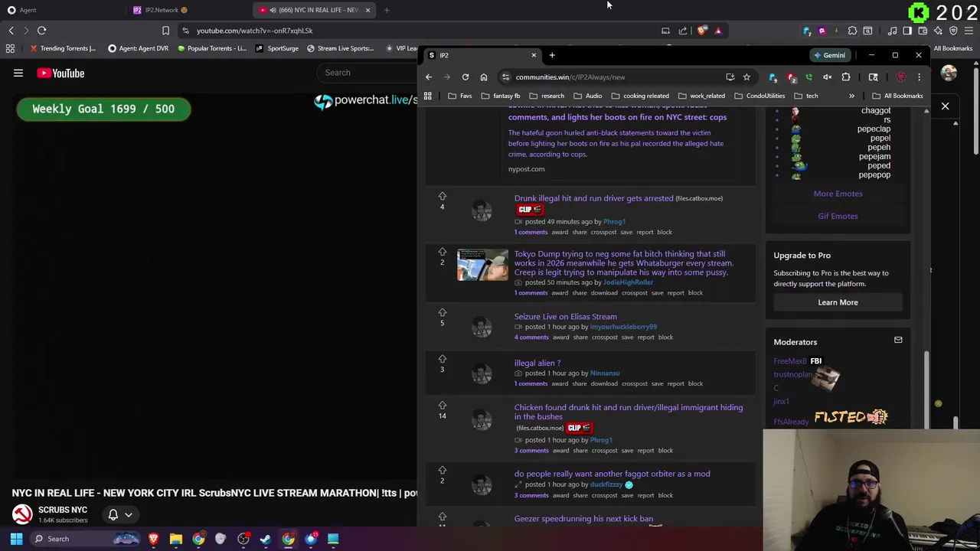Mute the tab with the speaker extension icon
This screenshot has height=551, width=980.
(x=827, y=77)
